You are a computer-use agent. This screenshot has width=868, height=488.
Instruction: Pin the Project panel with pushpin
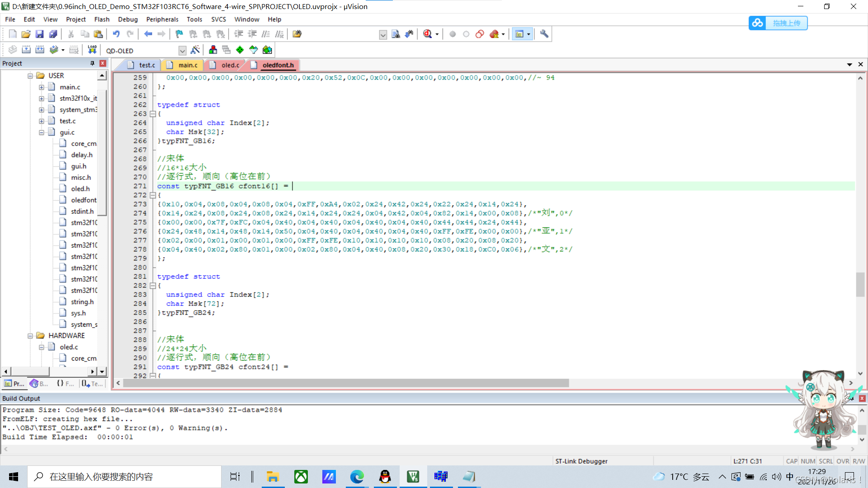pyautogui.click(x=92, y=63)
